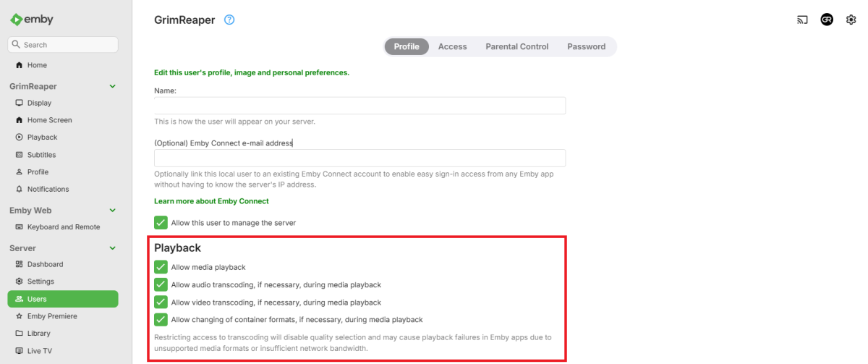Collapse the Server sidebar section
Viewport: 868px width, 364px height.
pyautogui.click(x=112, y=248)
